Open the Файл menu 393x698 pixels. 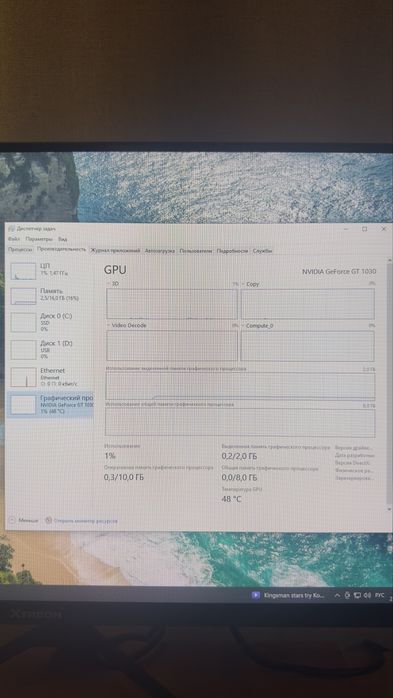click(14, 239)
